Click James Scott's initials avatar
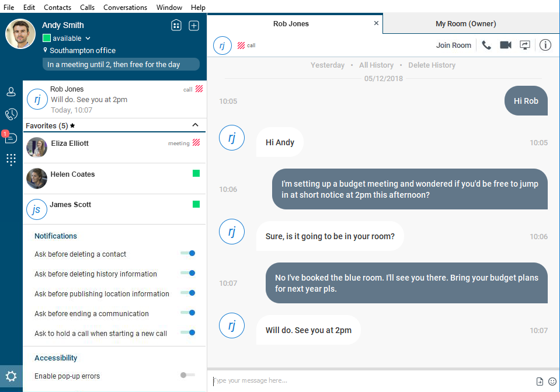The height and width of the screenshot is (392, 560). pos(37,209)
